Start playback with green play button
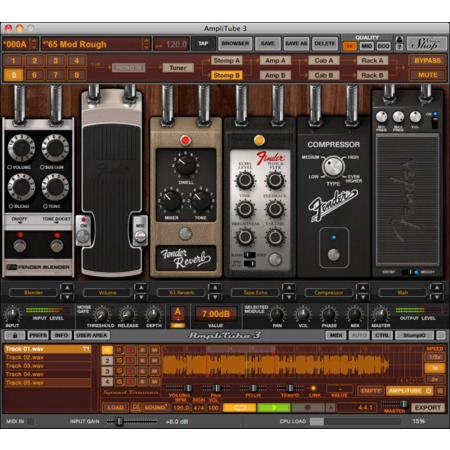 [273, 408]
